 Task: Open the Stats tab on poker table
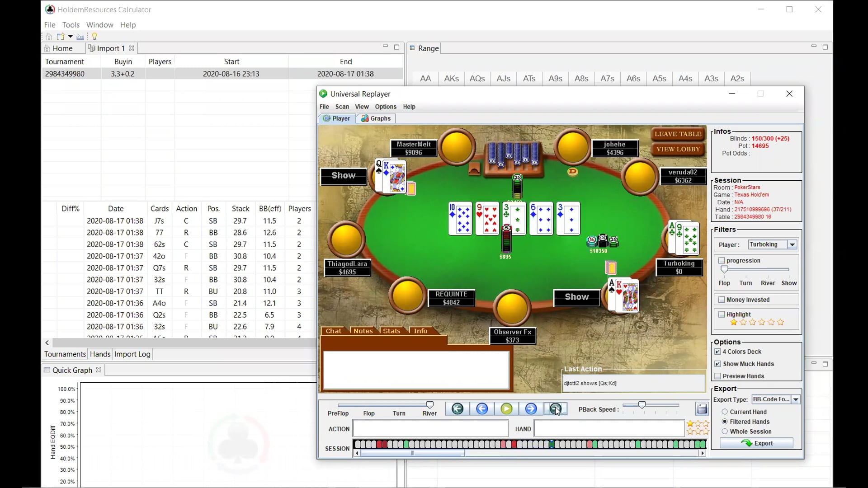(x=392, y=331)
